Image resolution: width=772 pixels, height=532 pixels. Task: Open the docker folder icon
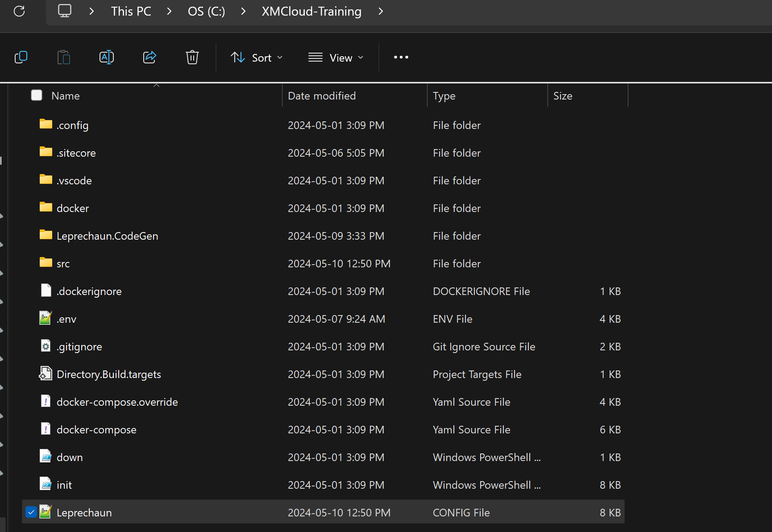(46, 208)
